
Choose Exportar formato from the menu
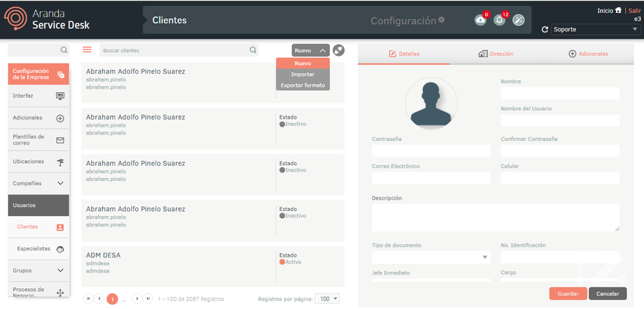click(303, 85)
